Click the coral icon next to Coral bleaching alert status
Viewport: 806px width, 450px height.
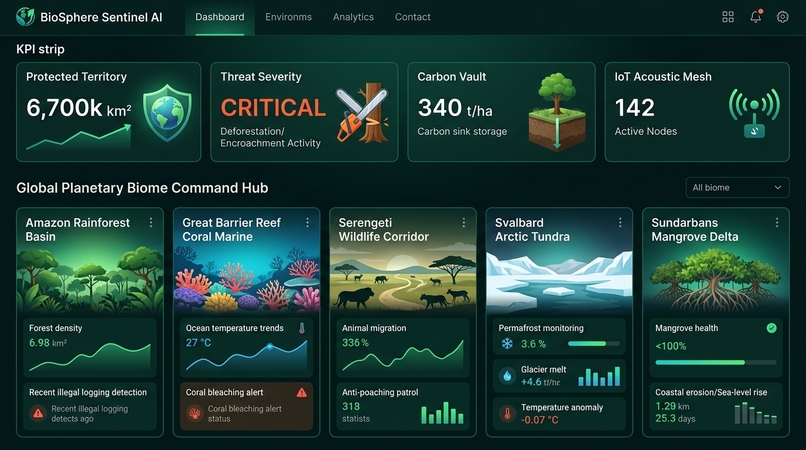click(195, 413)
